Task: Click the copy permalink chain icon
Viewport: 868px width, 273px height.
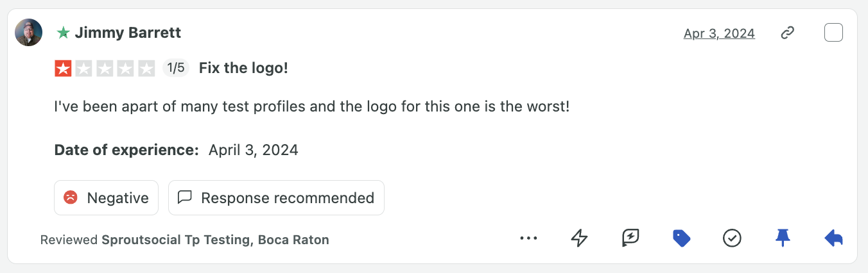Action: point(788,33)
